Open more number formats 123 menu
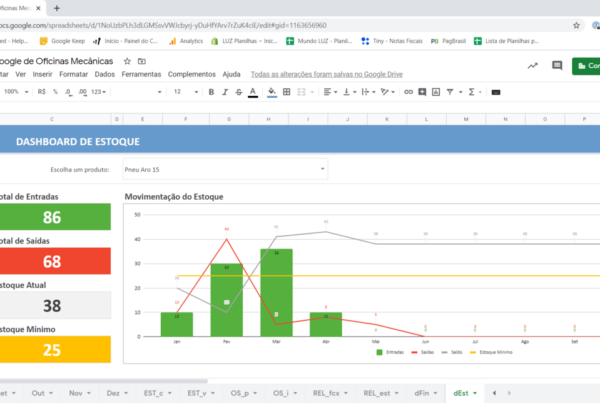The height and width of the screenshot is (403, 600). (98, 92)
